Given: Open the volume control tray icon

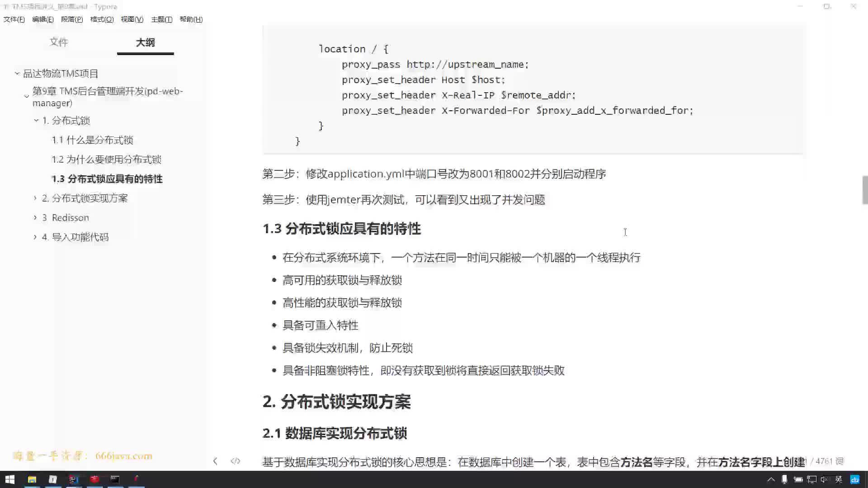Looking at the screenshot, I should [x=825, y=479].
